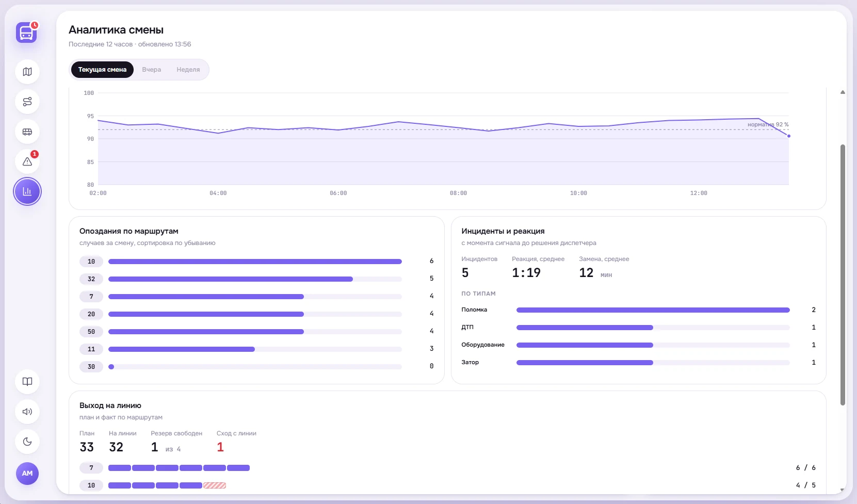857x504 pixels.
Task: Open the bus fleet icon in sidebar
Action: [x=27, y=132]
